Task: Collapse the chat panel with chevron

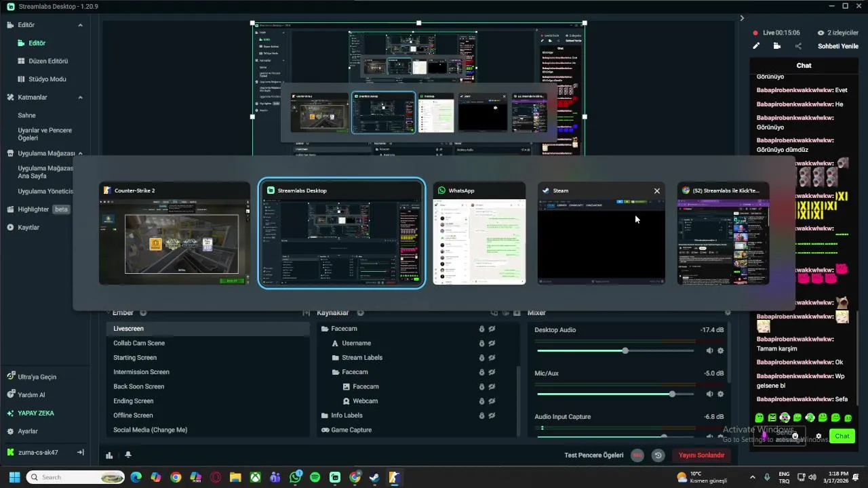Action: point(742,18)
